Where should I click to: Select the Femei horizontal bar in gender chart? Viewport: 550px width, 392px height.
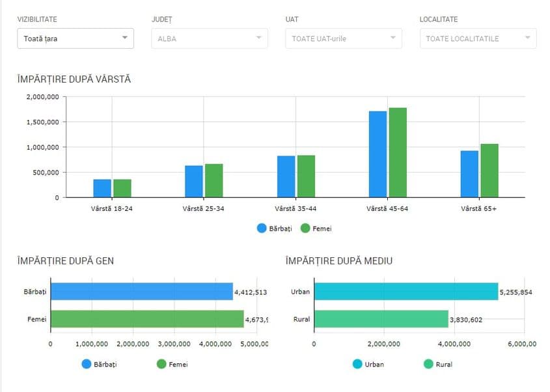pyautogui.click(x=146, y=319)
